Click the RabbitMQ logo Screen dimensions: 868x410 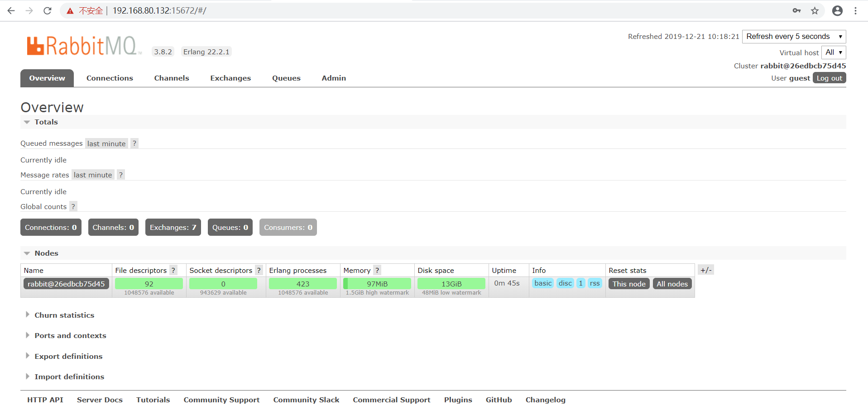point(84,46)
